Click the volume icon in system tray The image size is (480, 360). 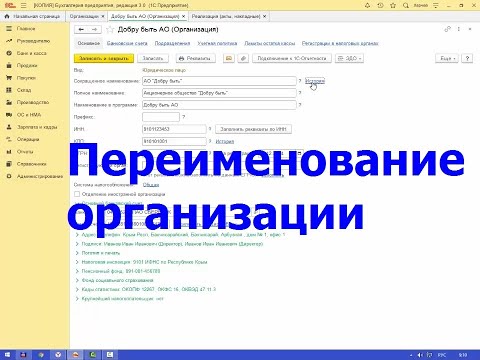tap(420, 355)
